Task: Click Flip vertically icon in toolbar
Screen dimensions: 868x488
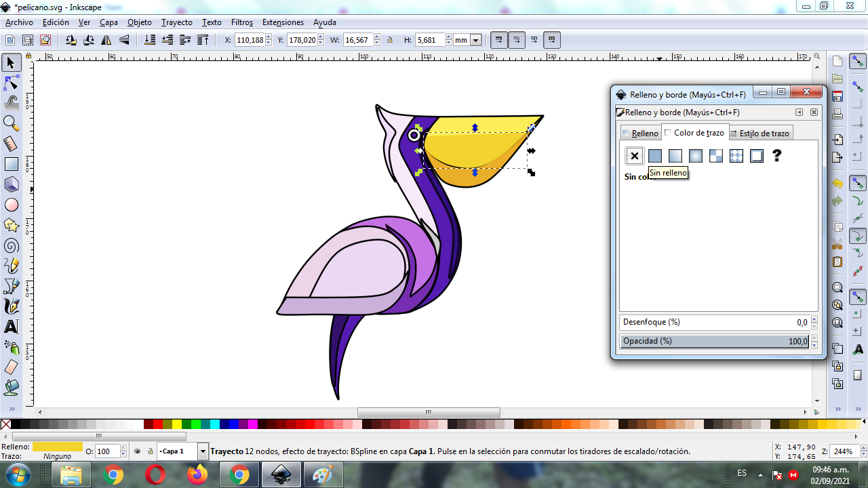Action: 124,41
